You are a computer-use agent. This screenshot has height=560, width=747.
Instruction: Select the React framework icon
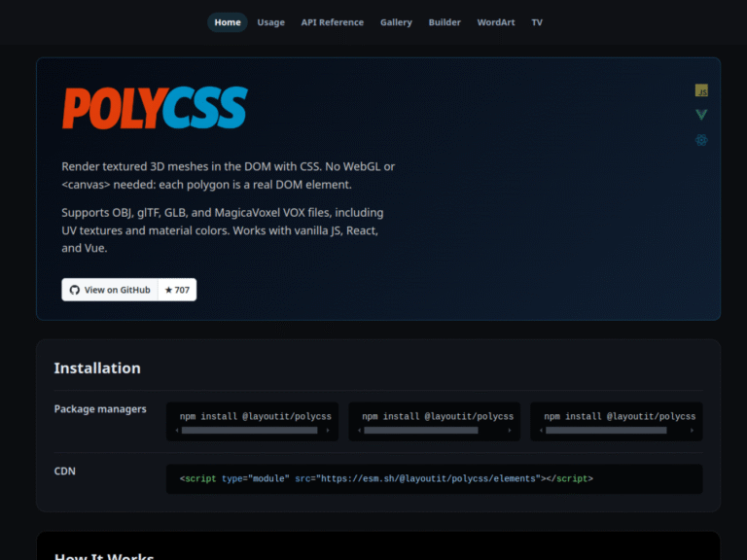point(701,140)
